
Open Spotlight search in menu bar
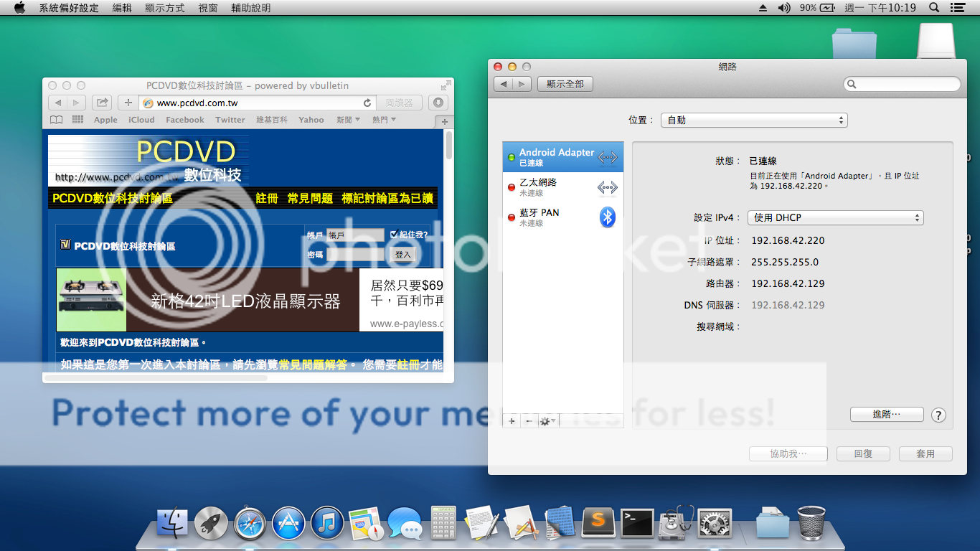point(934,7)
